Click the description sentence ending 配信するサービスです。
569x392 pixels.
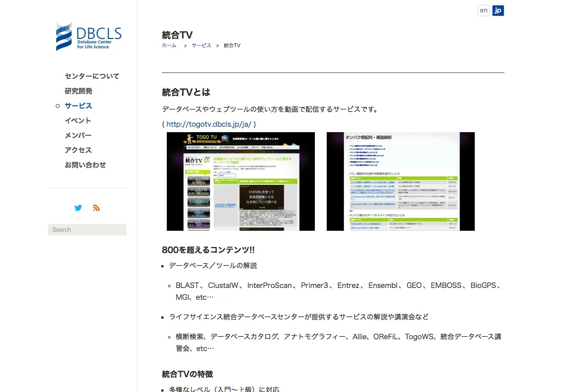coord(270,109)
